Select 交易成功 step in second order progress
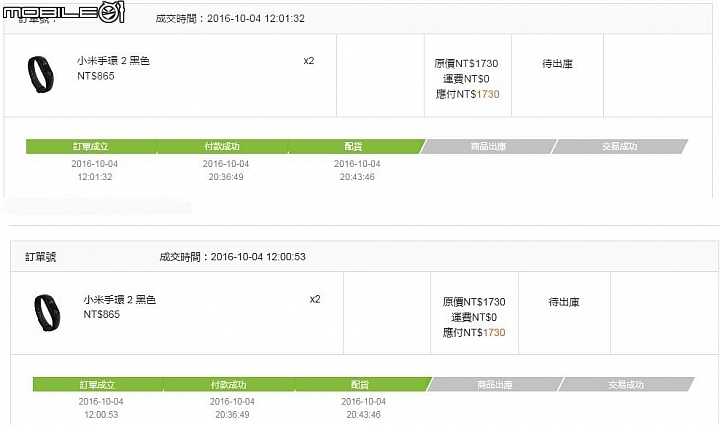This screenshot has width=720, height=425. pos(626,384)
